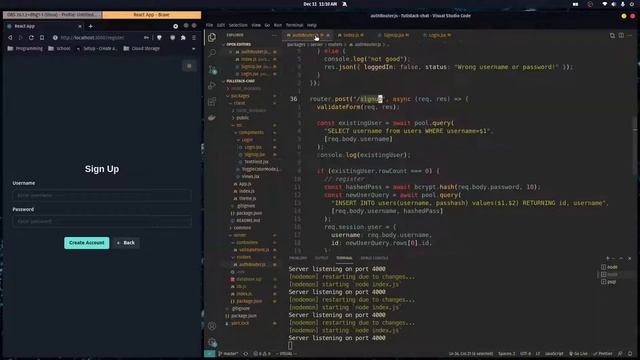Viewport: 640px width, 360px height.
Task: Add a new terminal with the plus icon
Action: (x=608, y=258)
